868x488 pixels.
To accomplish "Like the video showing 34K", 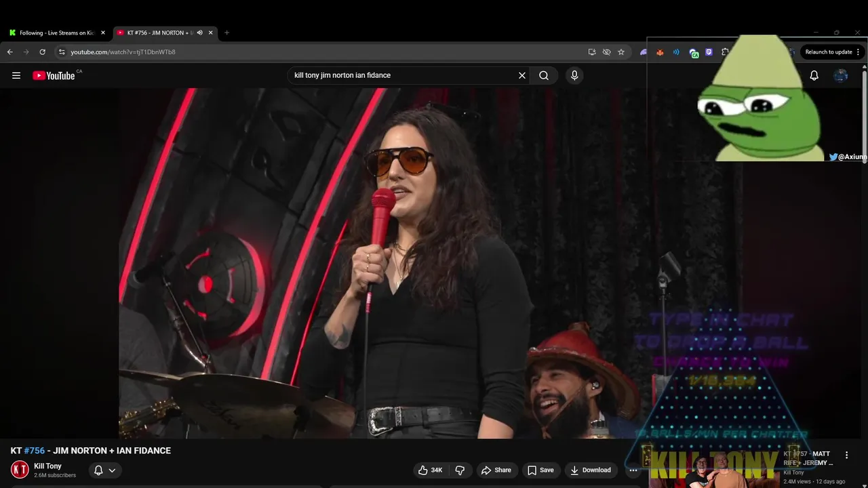I will [x=431, y=470].
